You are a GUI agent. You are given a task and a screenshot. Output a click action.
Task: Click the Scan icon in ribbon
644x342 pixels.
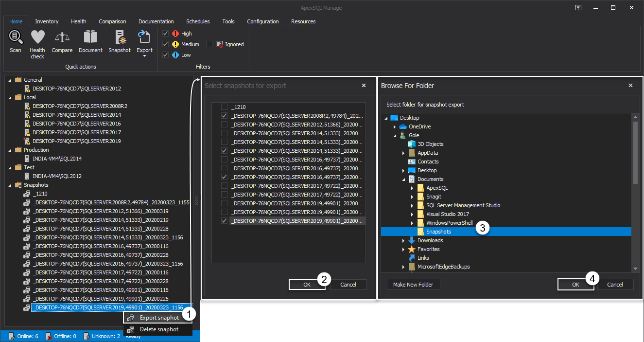click(16, 37)
